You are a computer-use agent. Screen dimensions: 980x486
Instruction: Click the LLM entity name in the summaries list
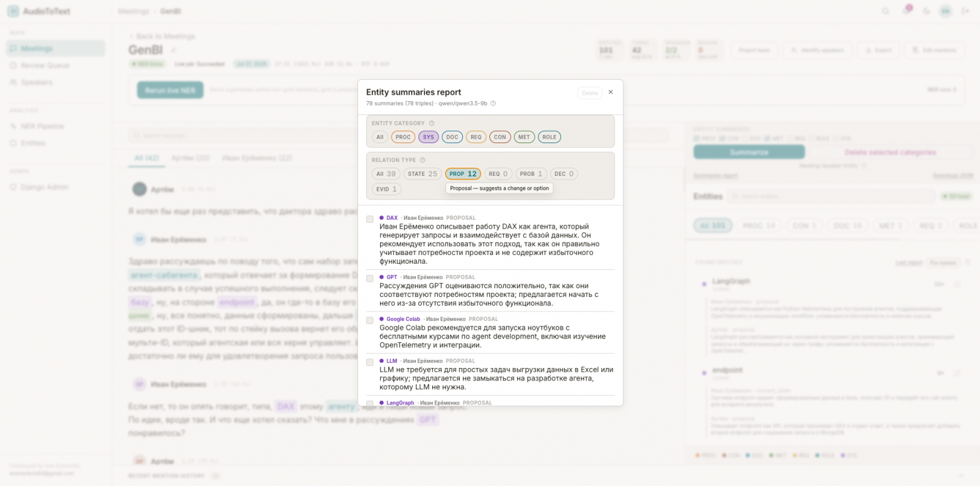coord(392,361)
